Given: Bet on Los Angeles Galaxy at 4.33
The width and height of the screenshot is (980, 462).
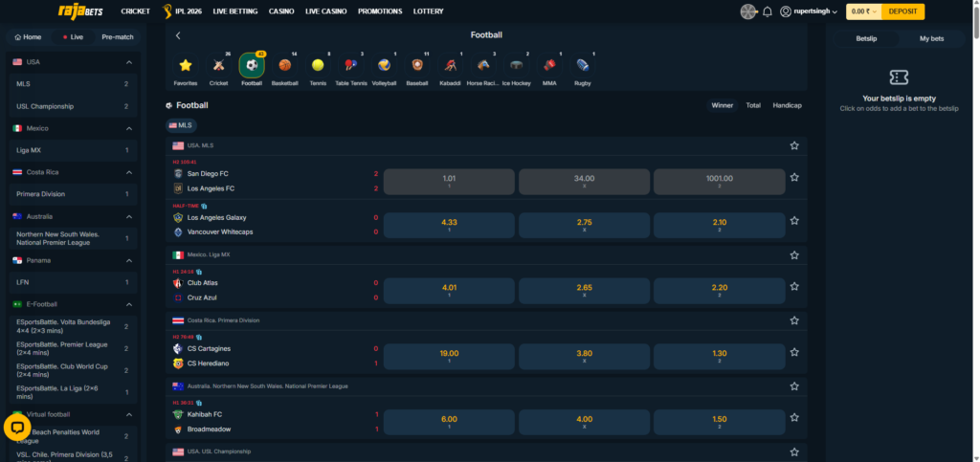Looking at the screenshot, I should tap(449, 226).
